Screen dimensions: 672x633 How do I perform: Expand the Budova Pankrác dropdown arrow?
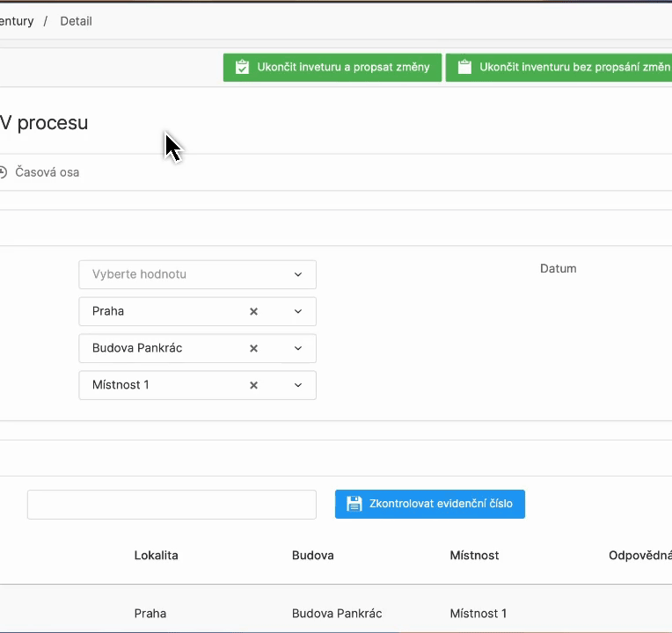(298, 348)
